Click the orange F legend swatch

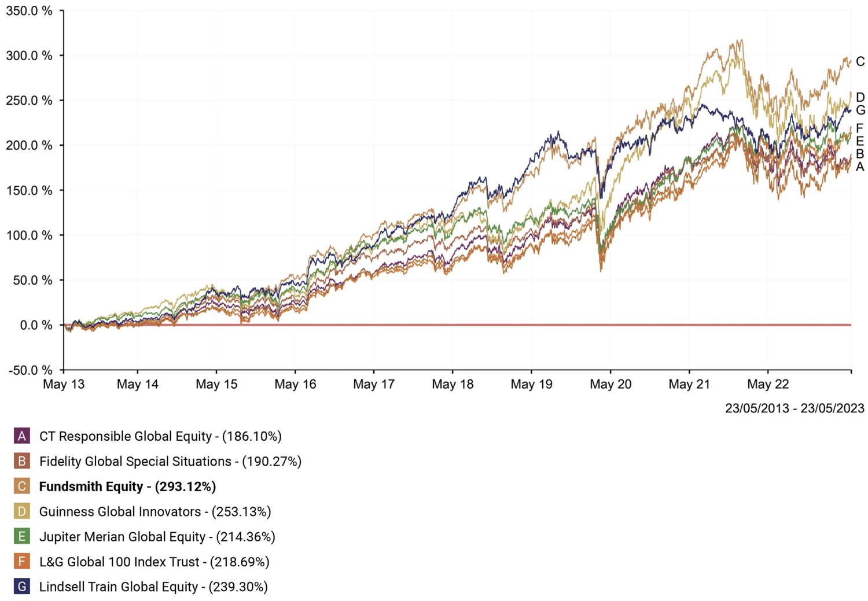22,562
